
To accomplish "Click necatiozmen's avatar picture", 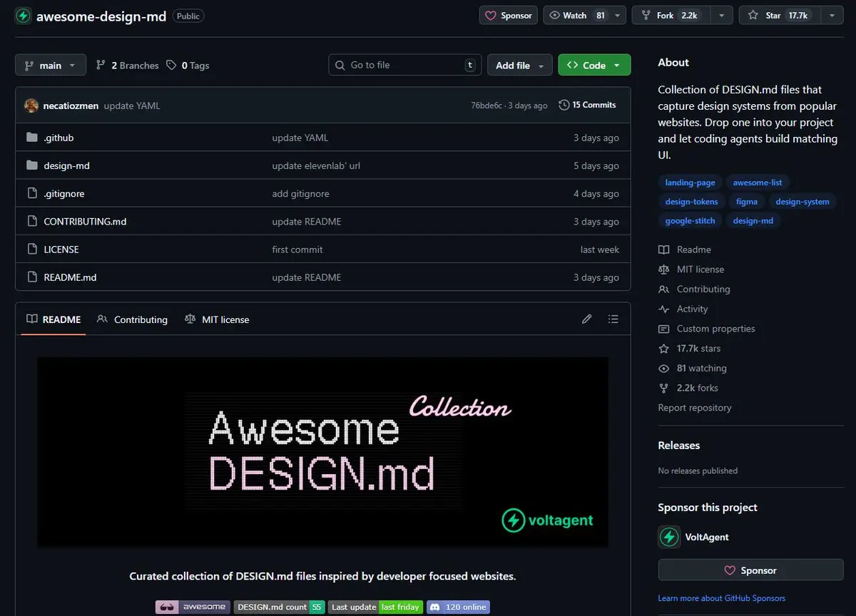I will click(31, 106).
